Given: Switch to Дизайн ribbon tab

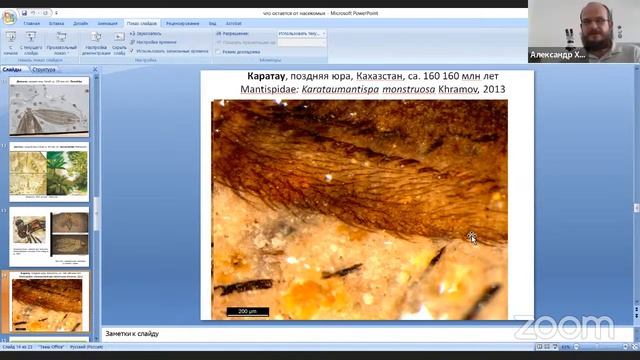Looking at the screenshot, I should [80, 24].
